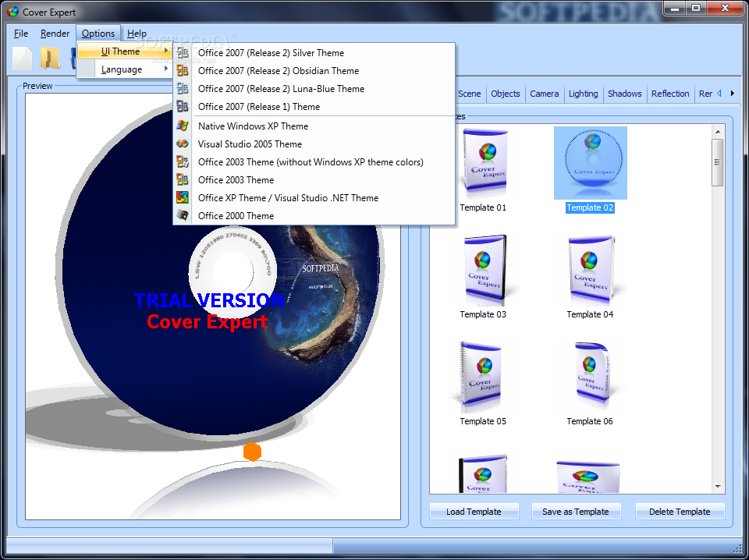Click the icon beside Office 2003 Theme (without Windows XP theme colors)
Image resolution: width=749 pixels, height=560 pixels.
183,162
